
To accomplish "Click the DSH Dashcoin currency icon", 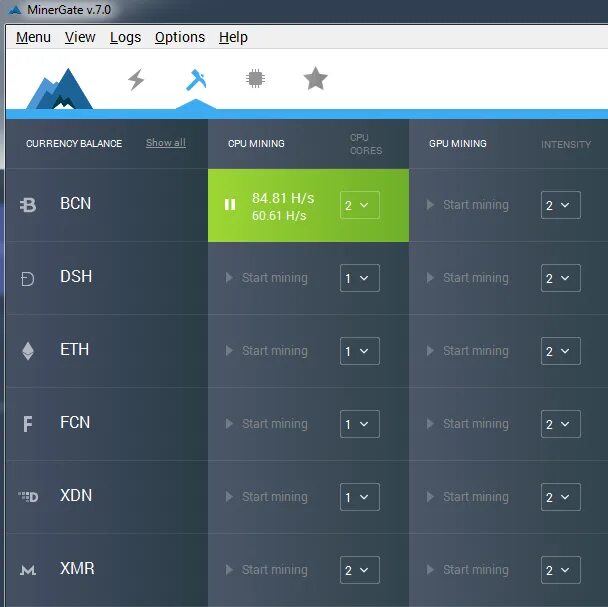I will tap(28, 278).
